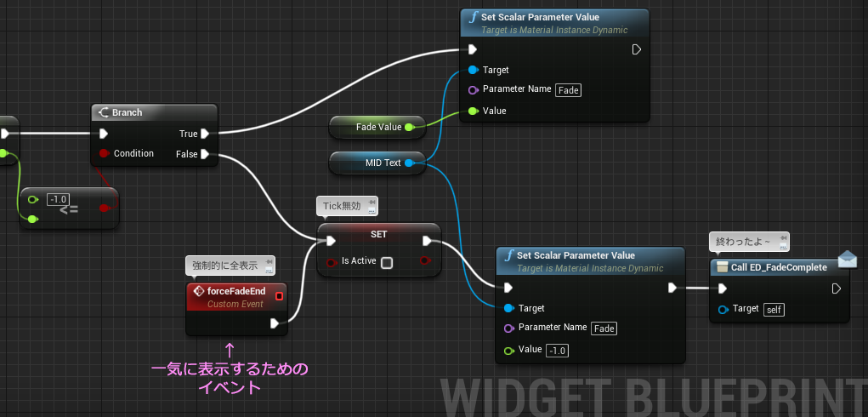This screenshot has height=417, width=868.
Task: Click the red delegate pin on forceFadeEnd
Action: (x=279, y=296)
